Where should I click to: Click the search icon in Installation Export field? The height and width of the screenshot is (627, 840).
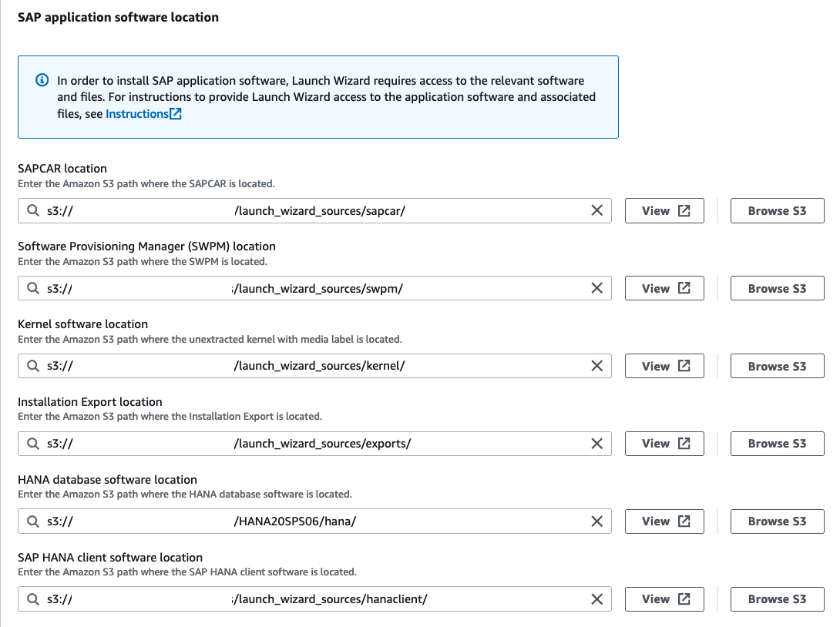point(33,444)
